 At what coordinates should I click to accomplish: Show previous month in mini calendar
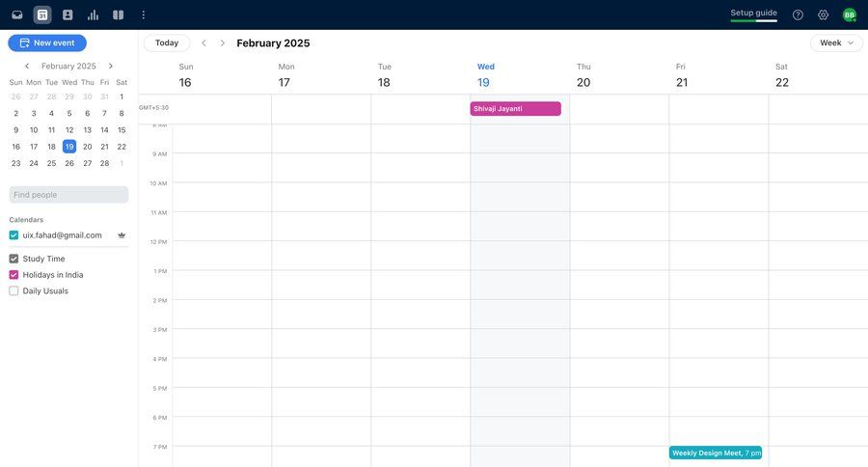coord(27,66)
